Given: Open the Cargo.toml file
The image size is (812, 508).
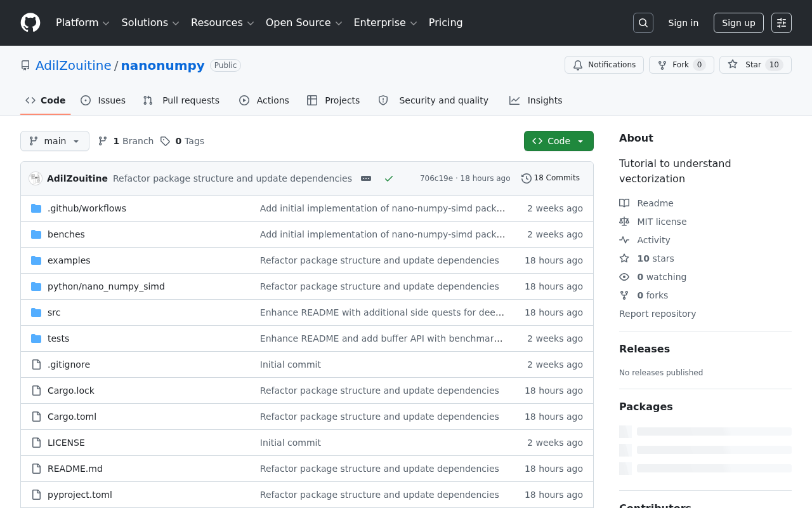Looking at the screenshot, I should [72, 417].
